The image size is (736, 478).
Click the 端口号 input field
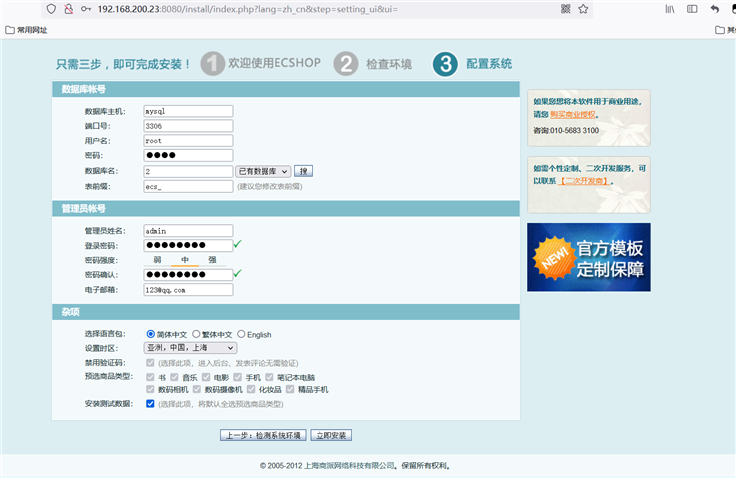coord(188,126)
